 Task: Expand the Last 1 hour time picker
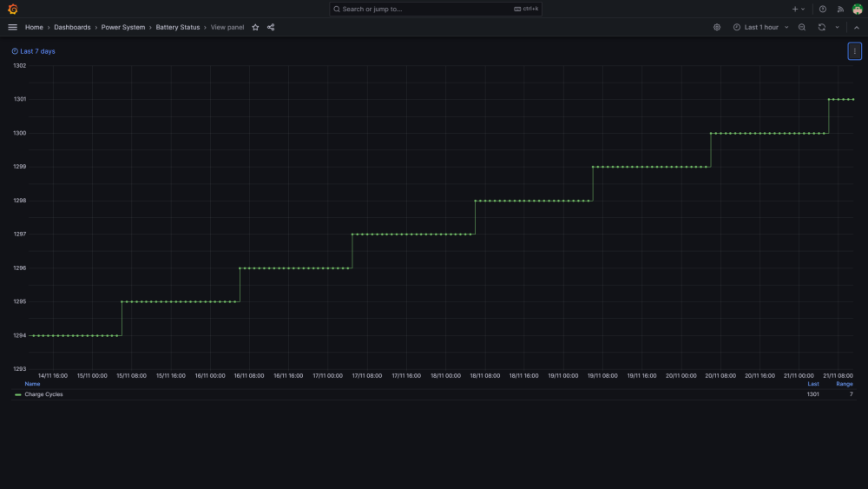click(x=761, y=27)
